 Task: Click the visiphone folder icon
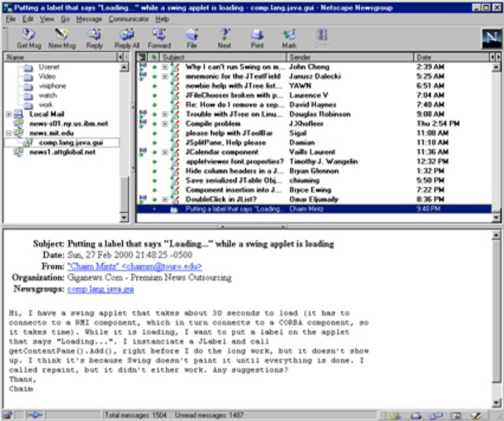pos(28,86)
